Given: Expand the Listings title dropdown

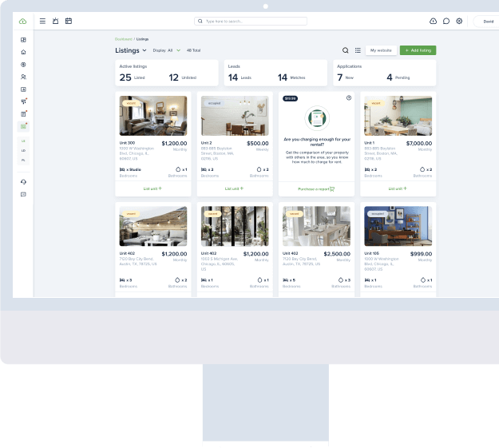Looking at the screenshot, I should pos(145,50).
